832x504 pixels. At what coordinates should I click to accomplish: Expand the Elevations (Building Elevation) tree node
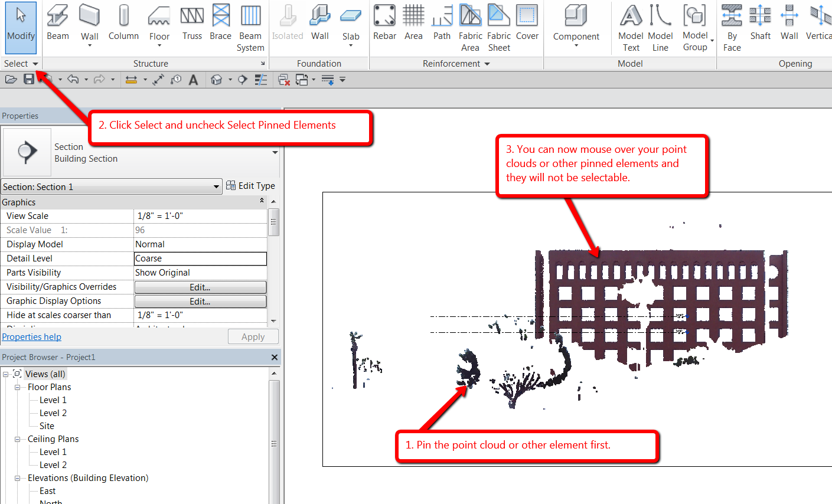point(18,477)
